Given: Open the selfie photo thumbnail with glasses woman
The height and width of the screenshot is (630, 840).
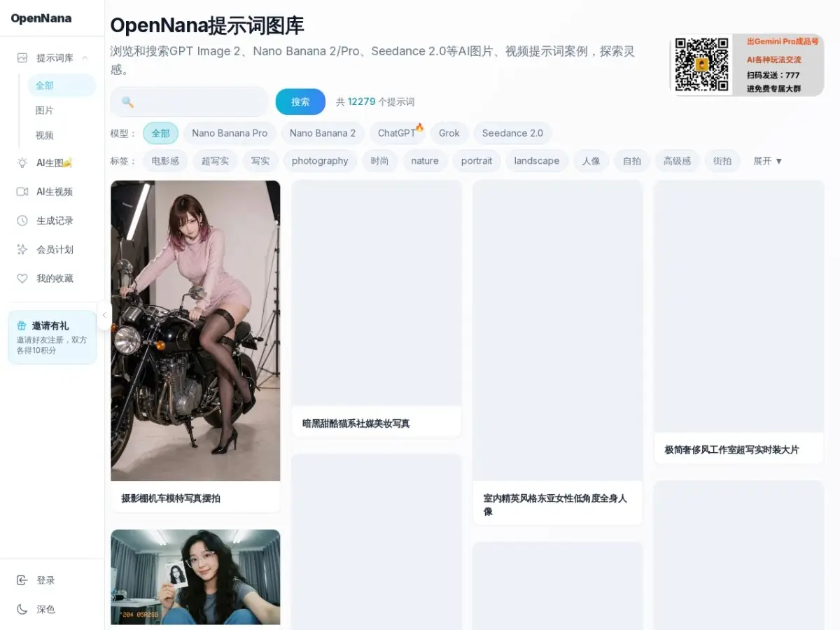Looking at the screenshot, I should (195, 577).
